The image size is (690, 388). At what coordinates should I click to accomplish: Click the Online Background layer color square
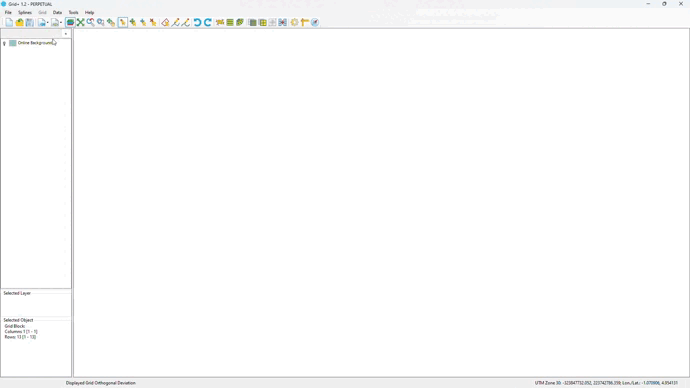pos(13,43)
